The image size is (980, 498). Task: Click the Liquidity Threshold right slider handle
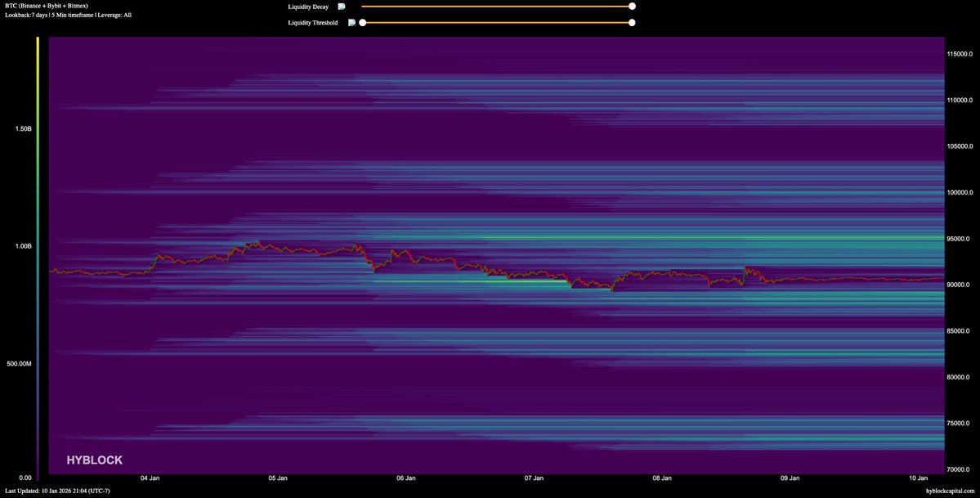[632, 23]
